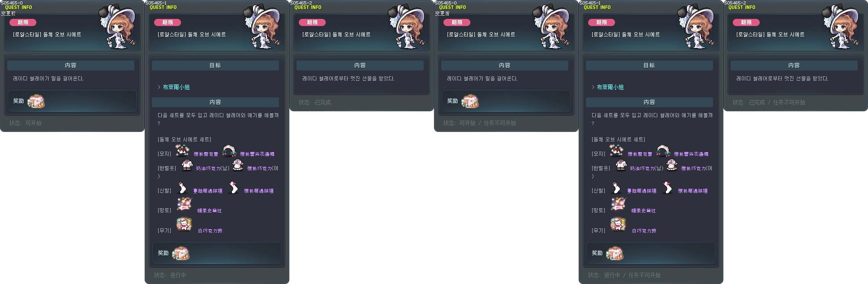
Task: Click the 樱桃莓 ribbon sock icon in the before-change 505465-1 panel
Action: click(233, 187)
